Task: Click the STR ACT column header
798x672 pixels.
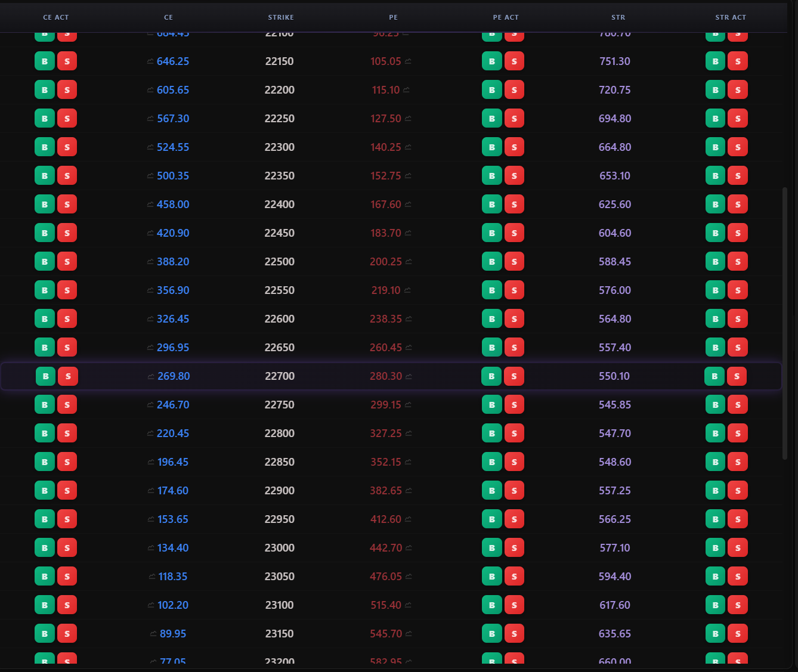Action: coord(731,17)
